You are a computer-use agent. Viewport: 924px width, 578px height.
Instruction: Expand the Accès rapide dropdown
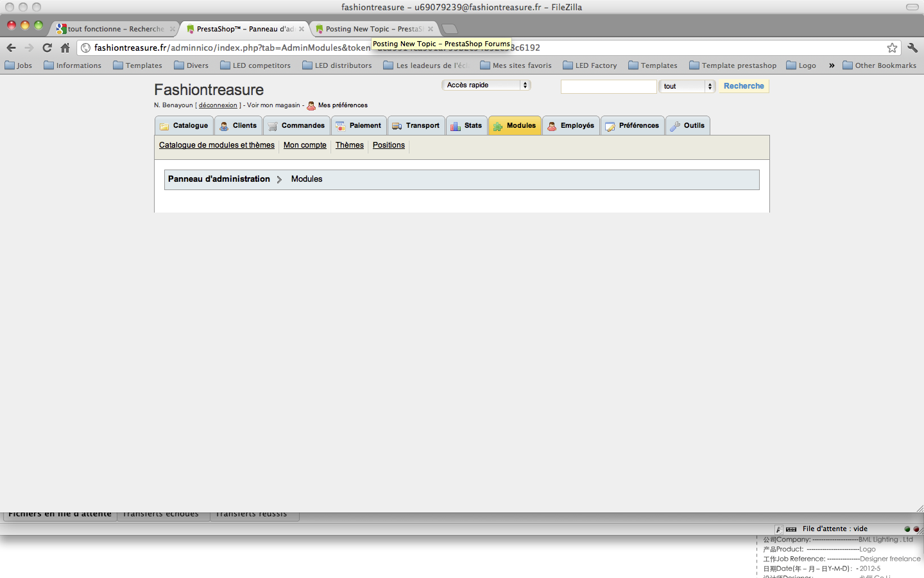(x=486, y=85)
